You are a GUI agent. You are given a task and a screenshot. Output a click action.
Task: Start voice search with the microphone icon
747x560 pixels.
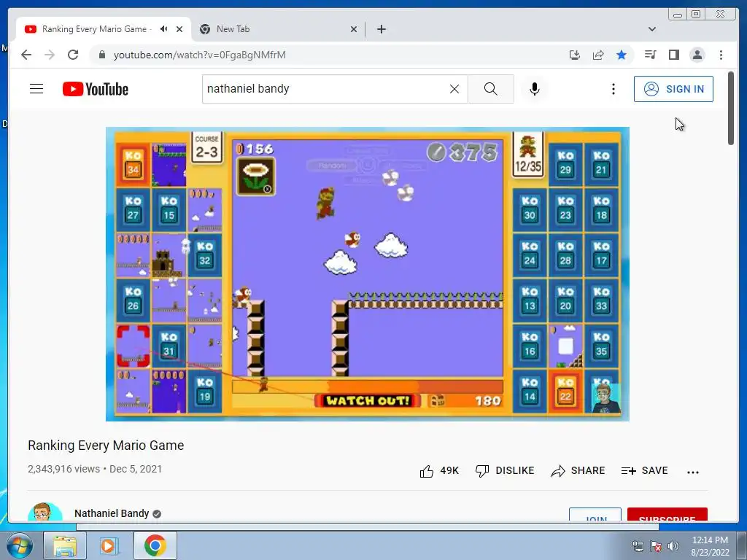(535, 89)
